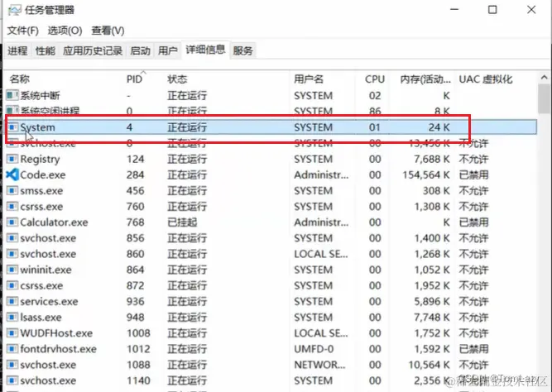Screen dimensions: 552x392
Task: Click the smss.exe process icon
Action: pyautogui.click(x=12, y=190)
